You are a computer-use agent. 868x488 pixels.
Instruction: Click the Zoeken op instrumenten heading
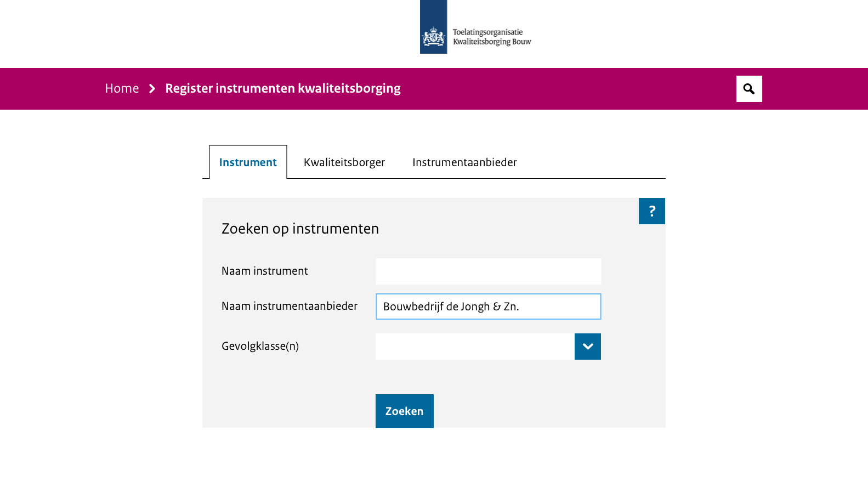click(x=300, y=229)
